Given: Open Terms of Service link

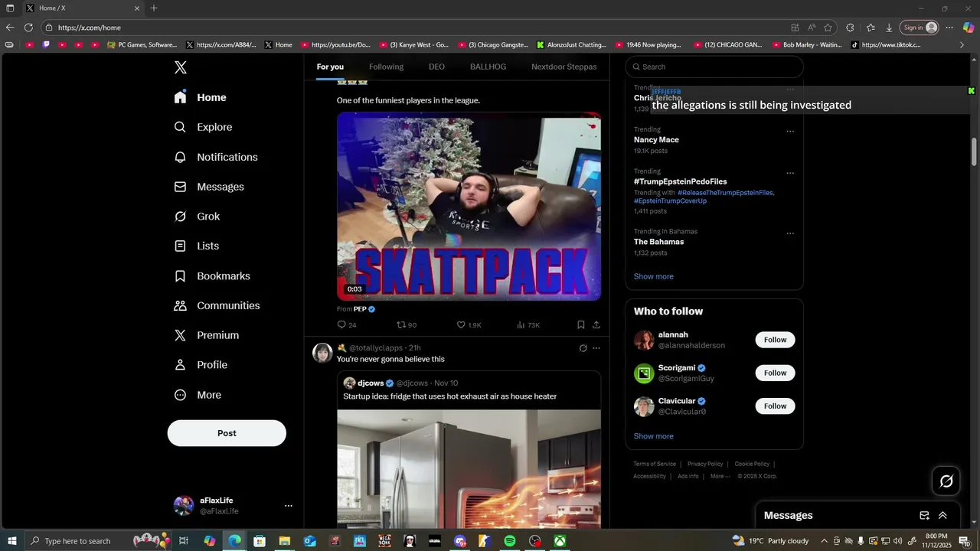Looking at the screenshot, I should 655,464.
